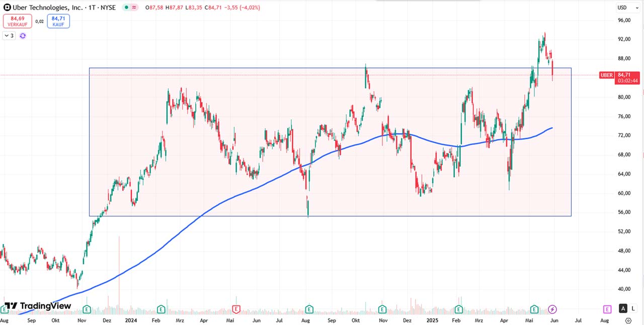Click the low value L83,35
Viewport: 644px width, 325px height.
tap(194, 8)
